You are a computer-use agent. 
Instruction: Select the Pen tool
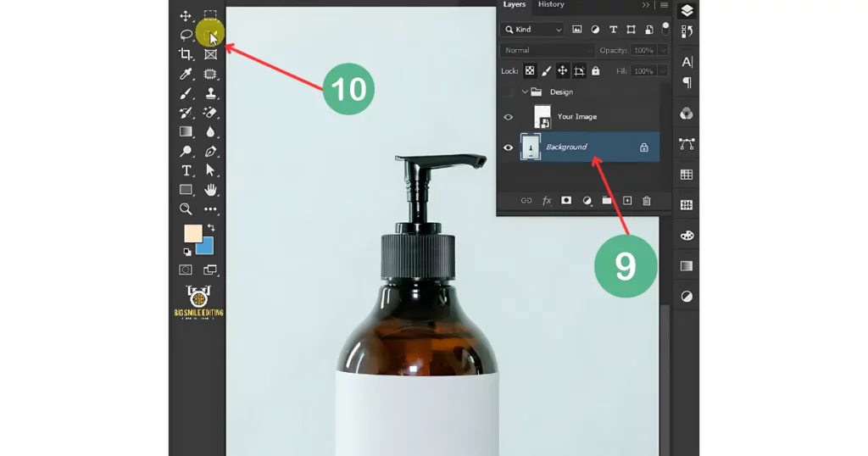[x=210, y=151]
